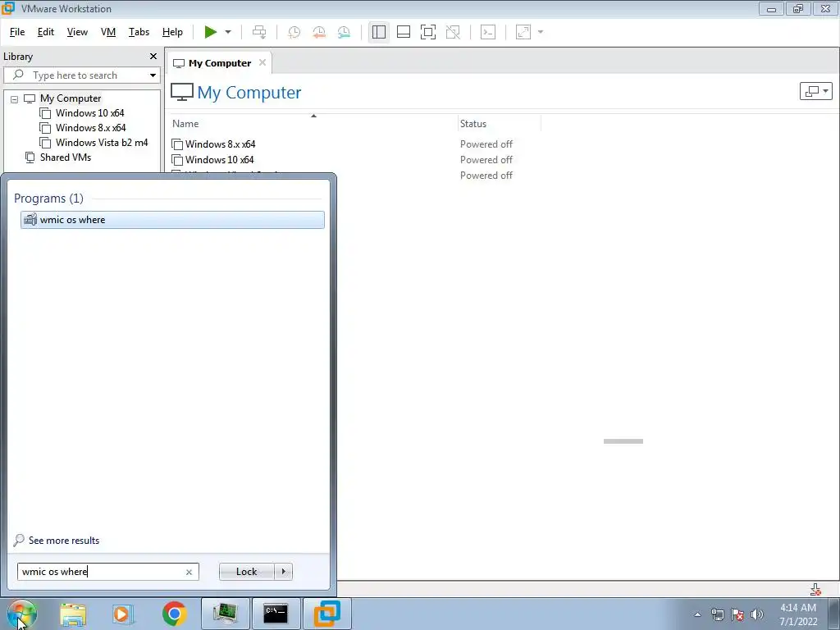This screenshot has height=630, width=840.
Task: Select Windows 8.x x64 in library tree
Action: 90,128
